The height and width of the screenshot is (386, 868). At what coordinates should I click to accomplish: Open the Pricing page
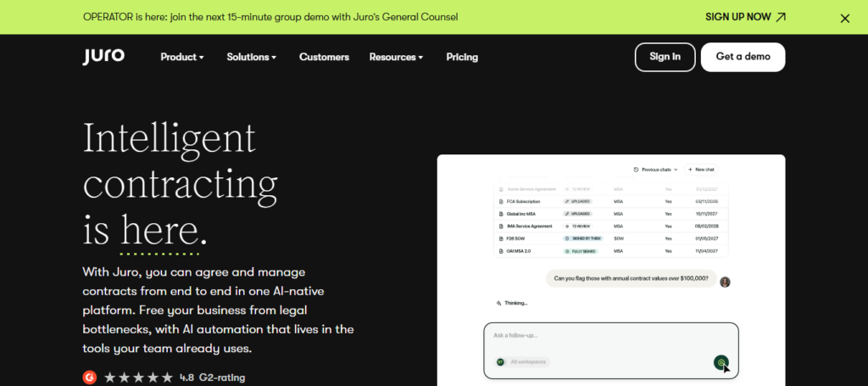(x=462, y=57)
